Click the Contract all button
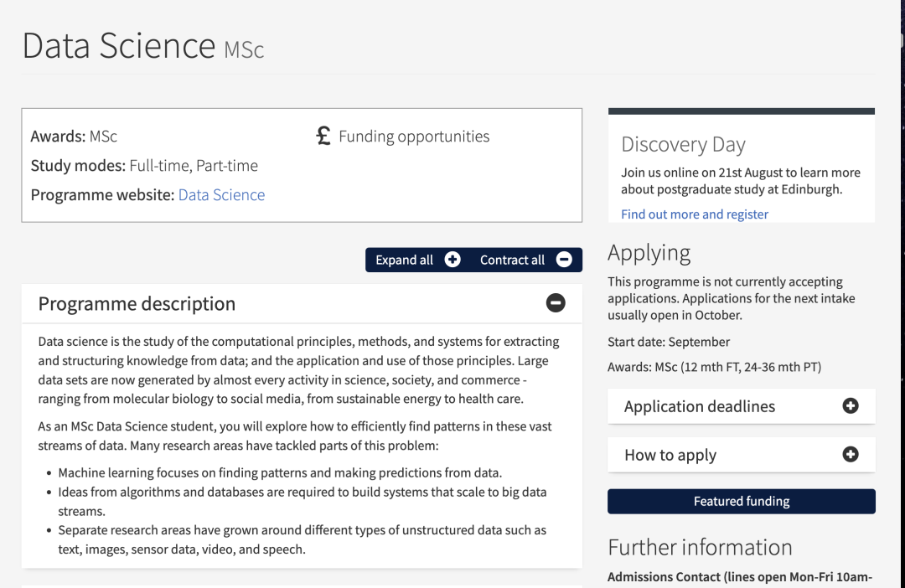The image size is (905, 588). coord(525,260)
